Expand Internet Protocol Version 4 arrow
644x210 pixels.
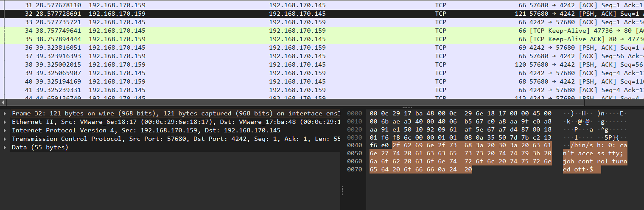(5, 131)
